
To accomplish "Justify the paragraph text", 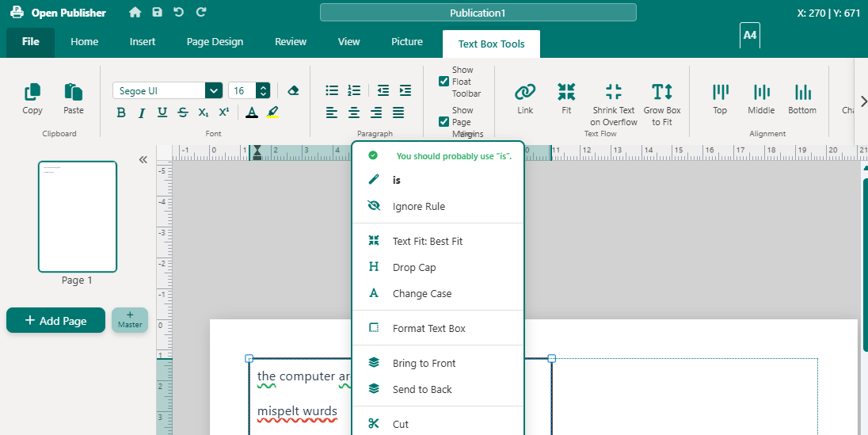I will tap(398, 113).
